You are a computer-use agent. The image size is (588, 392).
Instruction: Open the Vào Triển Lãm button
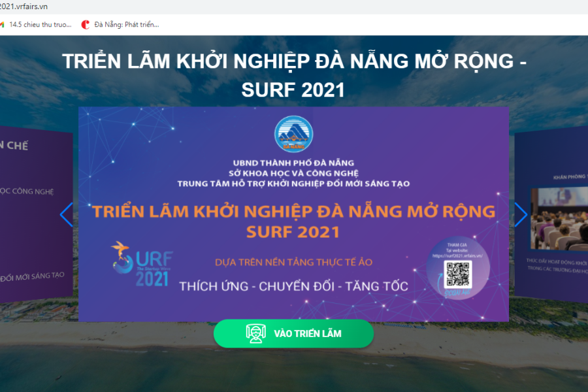(293, 333)
